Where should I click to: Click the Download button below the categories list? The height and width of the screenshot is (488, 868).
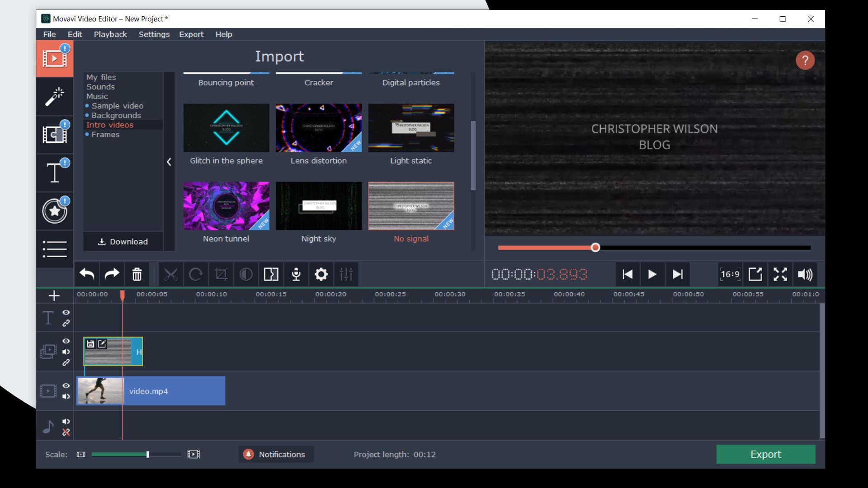[123, 242]
